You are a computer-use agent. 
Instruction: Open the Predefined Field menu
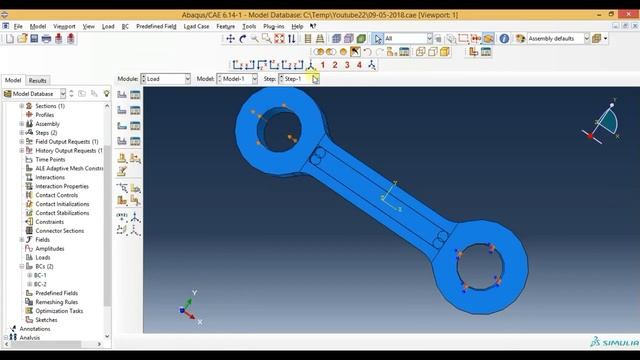[156, 26]
